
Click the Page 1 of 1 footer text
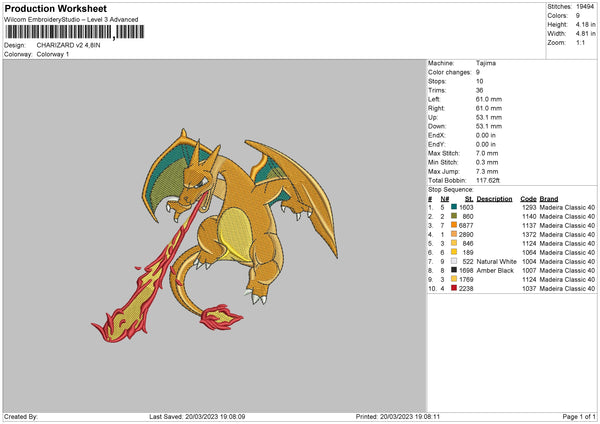[579, 416]
